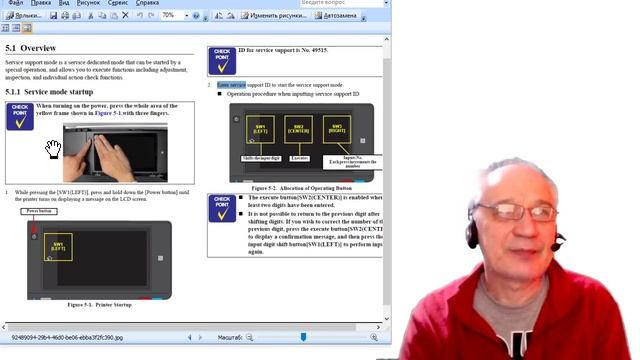Click the horizontal scrollbar right arrow
Screen dimensions: 640x360
pyautogui.click(x=378, y=327)
